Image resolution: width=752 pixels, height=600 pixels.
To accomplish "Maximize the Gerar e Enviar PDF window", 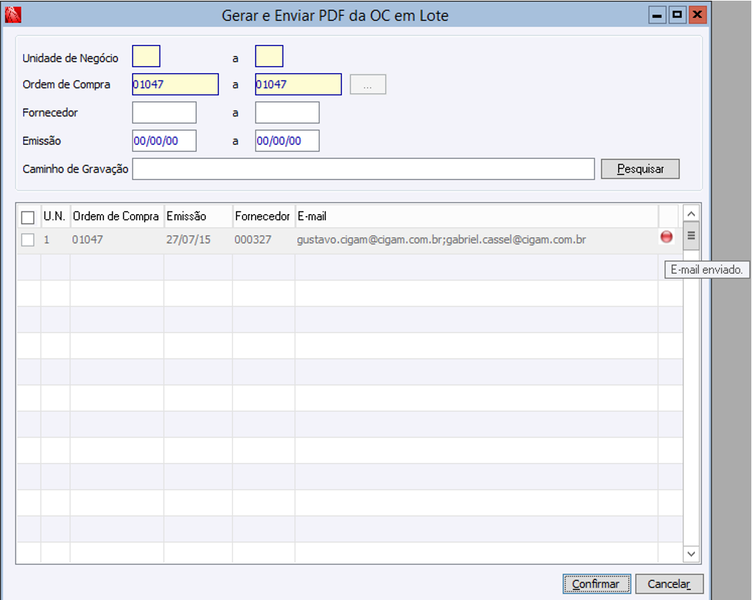I will pyautogui.click(x=677, y=15).
